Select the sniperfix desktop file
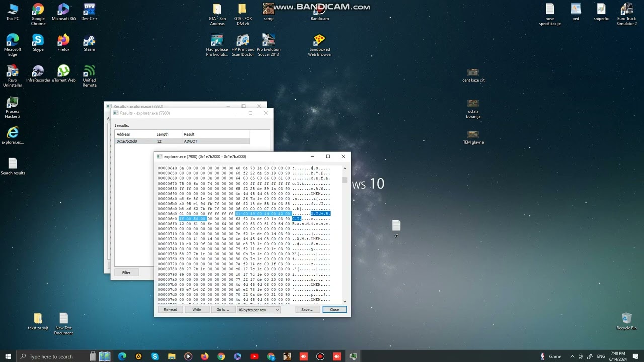The height and width of the screenshot is (362, 644). click(601, 12)
